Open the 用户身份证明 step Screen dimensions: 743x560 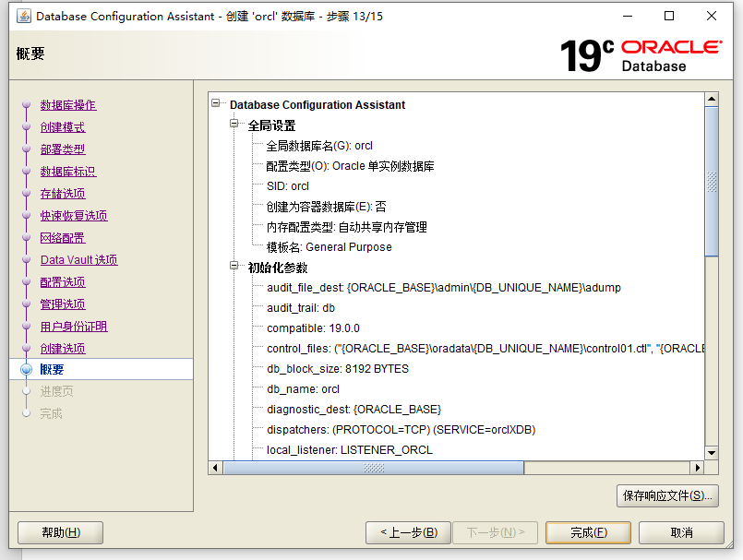[74, 327]
